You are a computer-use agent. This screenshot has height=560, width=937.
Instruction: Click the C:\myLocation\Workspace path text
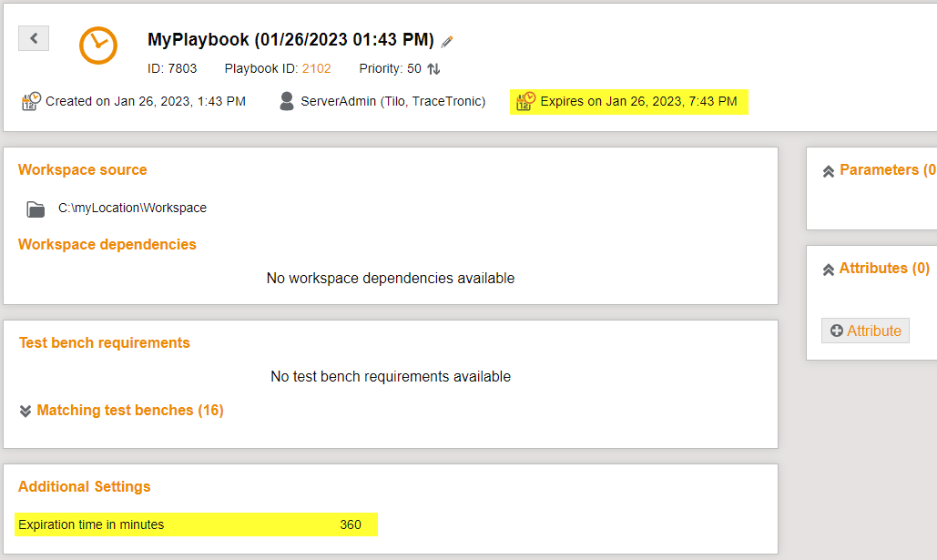[131, 208]
